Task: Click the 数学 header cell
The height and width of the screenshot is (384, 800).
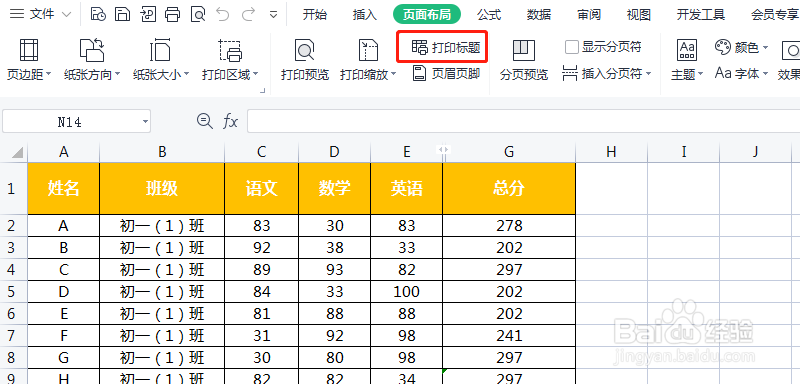Action: click(335, 188)
